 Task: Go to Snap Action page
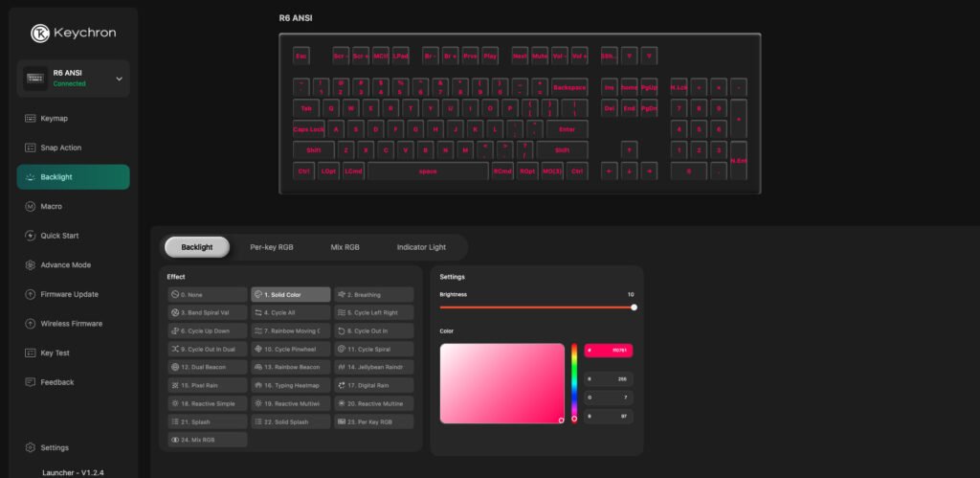[x=60, y=148]
